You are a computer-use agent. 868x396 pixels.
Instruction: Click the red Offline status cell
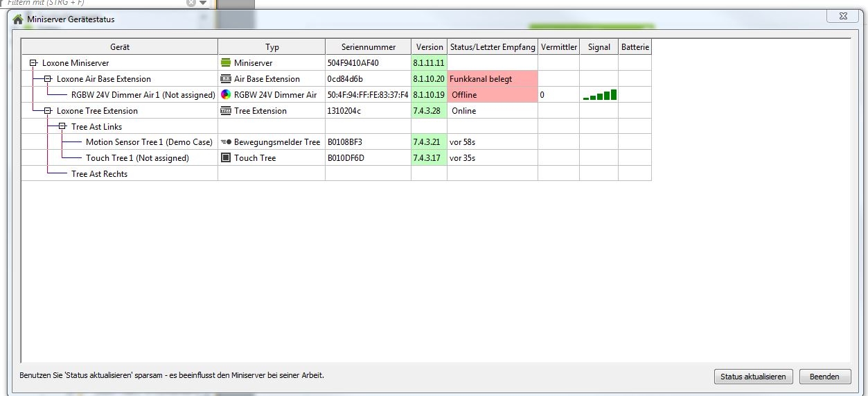(493, 95)
